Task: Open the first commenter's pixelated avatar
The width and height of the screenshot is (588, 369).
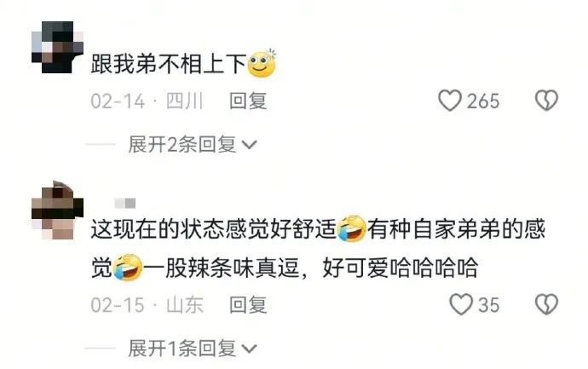Action: click(x=57, y=47)
